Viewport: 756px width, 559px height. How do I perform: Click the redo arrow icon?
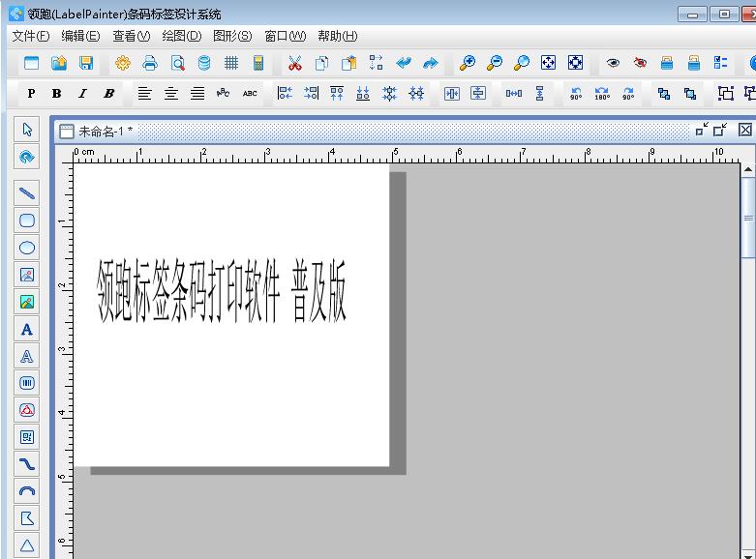(x=430, y=63)
